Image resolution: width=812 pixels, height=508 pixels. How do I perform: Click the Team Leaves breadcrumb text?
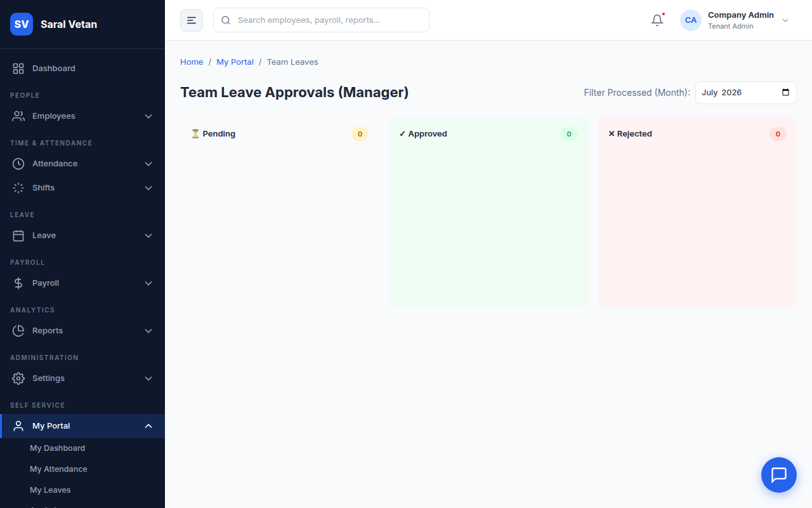pos(292,62)
